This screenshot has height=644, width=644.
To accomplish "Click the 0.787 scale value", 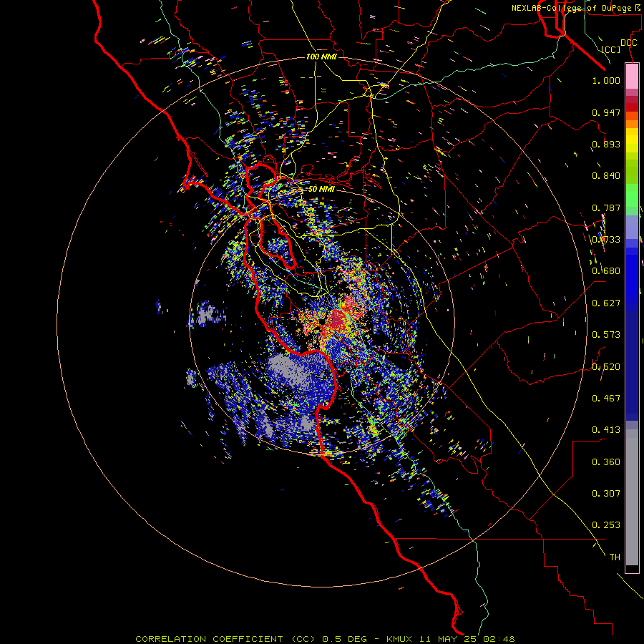I will tap(606, 208).
